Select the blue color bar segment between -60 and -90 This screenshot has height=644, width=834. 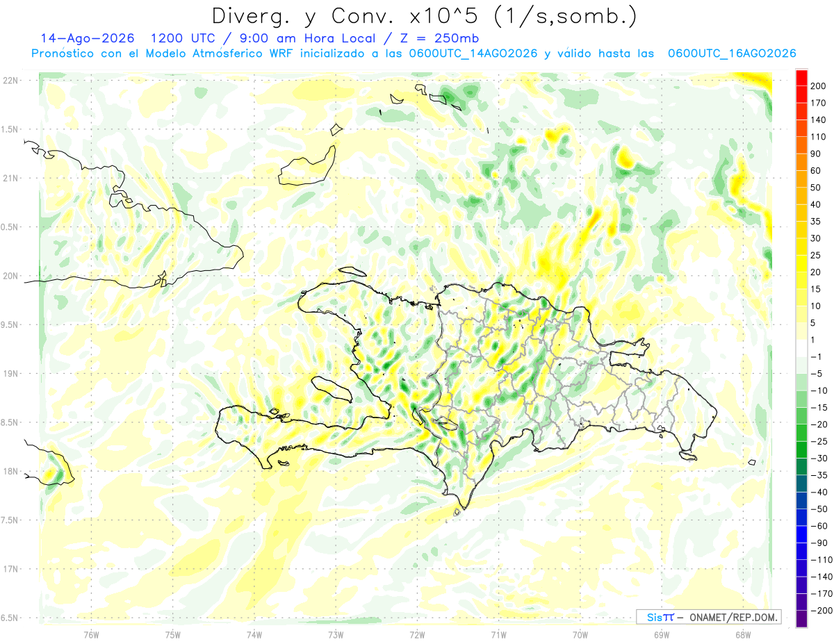coord(801,534)
